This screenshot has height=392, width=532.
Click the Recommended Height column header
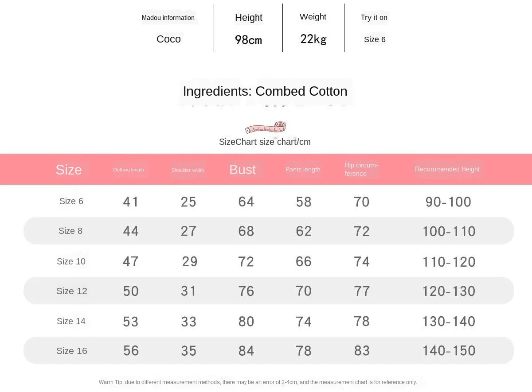(x=447, y=169)
